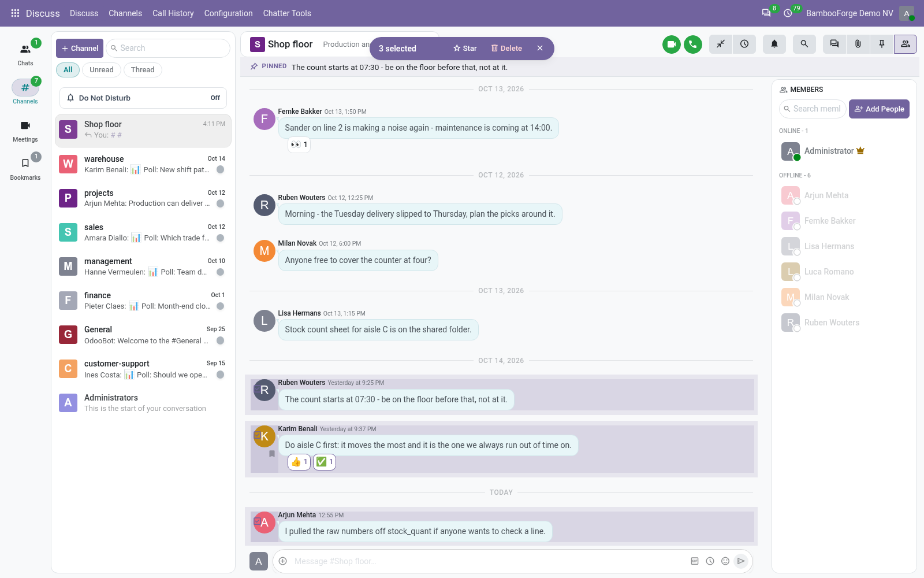Uncheck the Karim Benali message checkbox

(x=257, y=435)
